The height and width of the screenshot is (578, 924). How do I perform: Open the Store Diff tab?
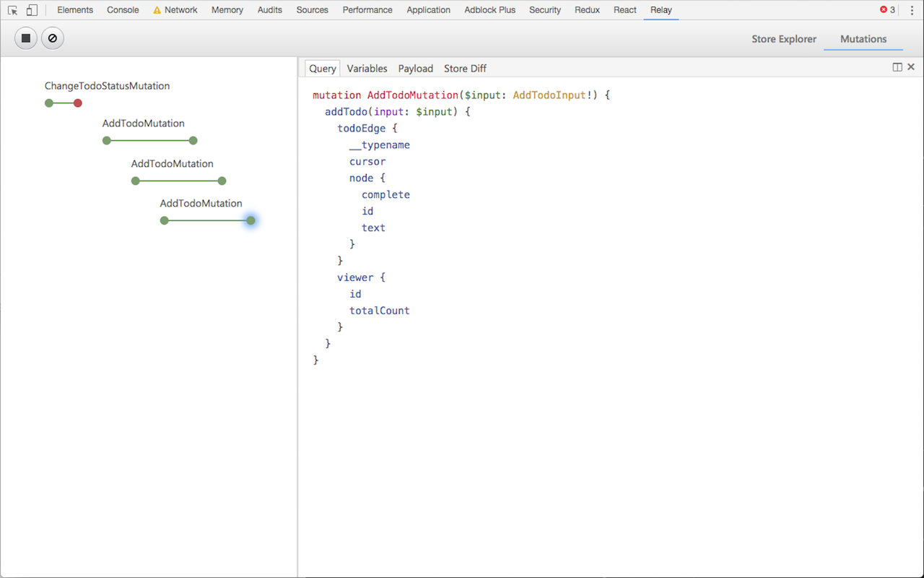pyautogui.click(x=465, y=68)
